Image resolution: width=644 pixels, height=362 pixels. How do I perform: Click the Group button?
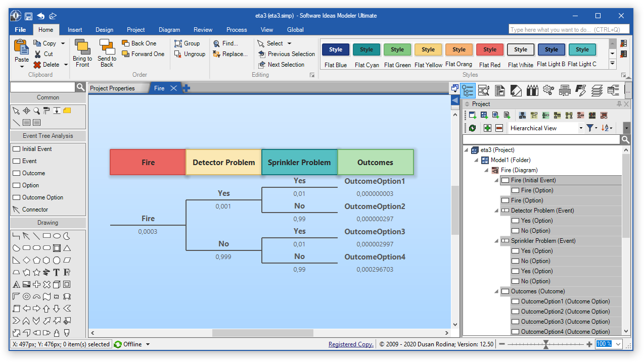[187, 43]
